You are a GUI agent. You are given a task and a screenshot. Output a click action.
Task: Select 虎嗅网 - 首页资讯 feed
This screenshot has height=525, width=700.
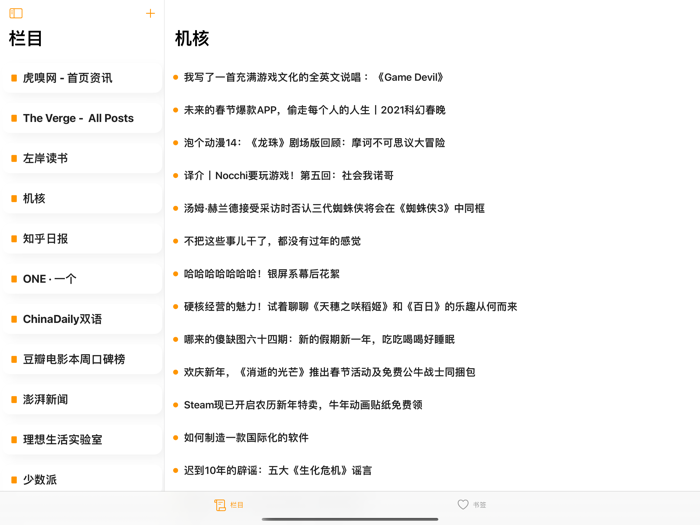click(x=83, y=78)
